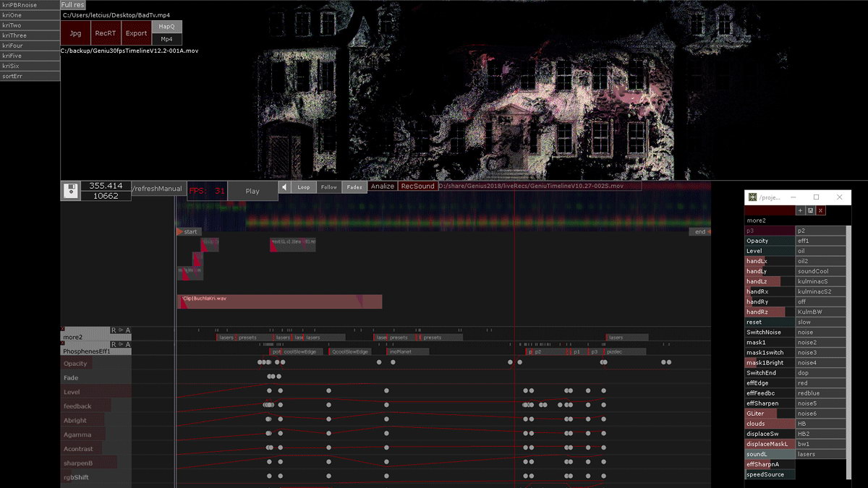Adjust the handRz slider
Viewport: 868px width, 488px height.
[x=770, y=312]
